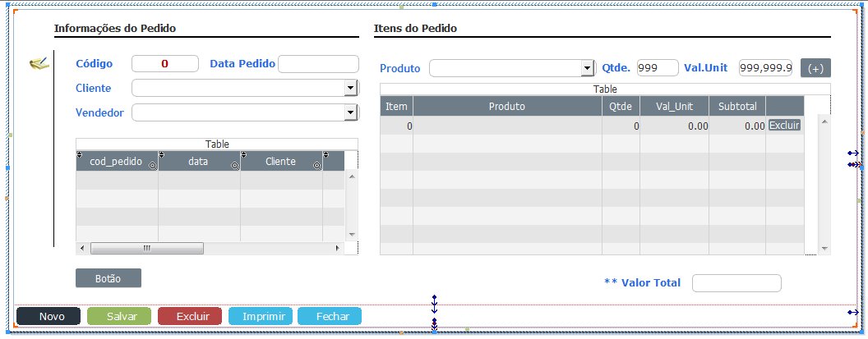Click the sort arrows icon on cod_pedido column
The image size is (868, 339).
coord(79,154)
